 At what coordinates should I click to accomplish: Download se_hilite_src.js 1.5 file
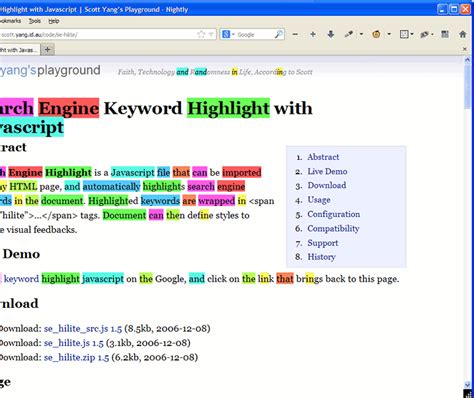click(83, 329)
